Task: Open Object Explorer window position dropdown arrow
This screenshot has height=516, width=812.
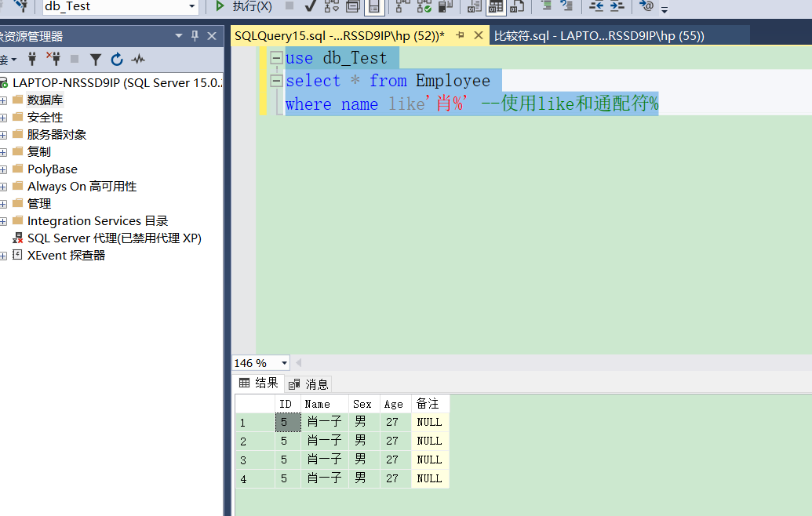Action: tap(179, 36)
